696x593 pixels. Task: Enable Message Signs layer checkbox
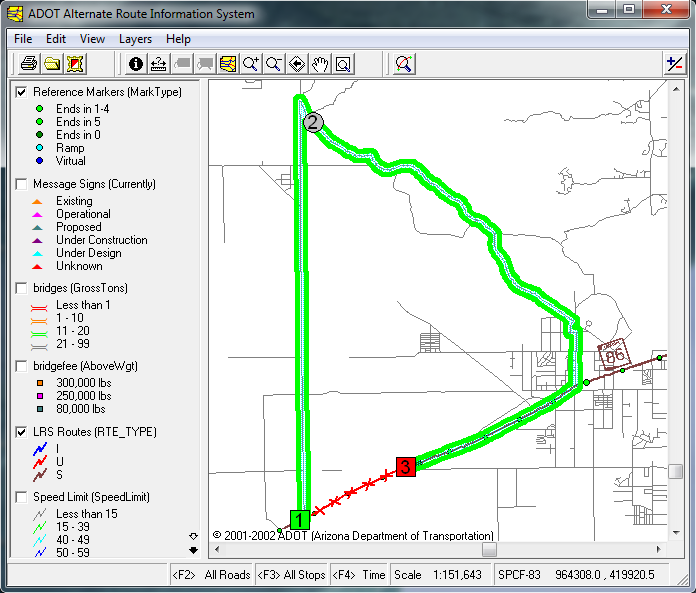pyautogui.click(x=21, y=184)
